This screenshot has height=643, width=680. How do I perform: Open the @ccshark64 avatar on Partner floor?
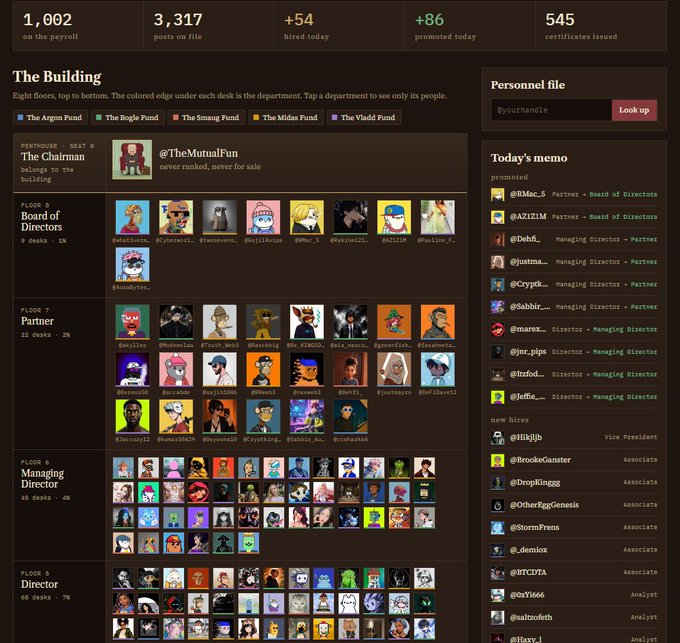[x=350, y=417]
